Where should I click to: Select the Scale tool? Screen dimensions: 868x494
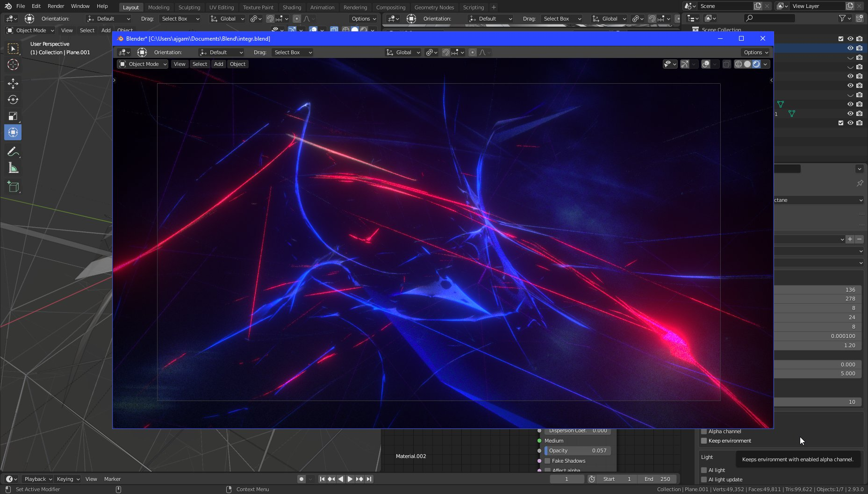tap(13, 116)
